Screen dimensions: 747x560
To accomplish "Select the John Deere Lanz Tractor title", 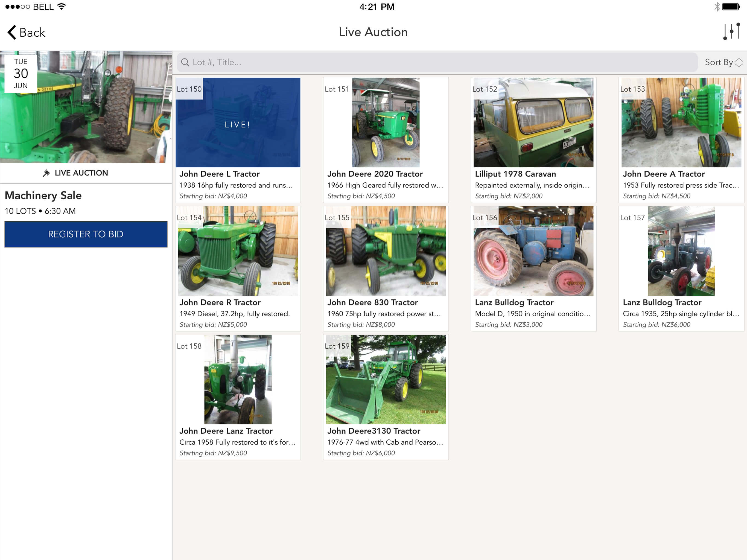I will (226, 431).
